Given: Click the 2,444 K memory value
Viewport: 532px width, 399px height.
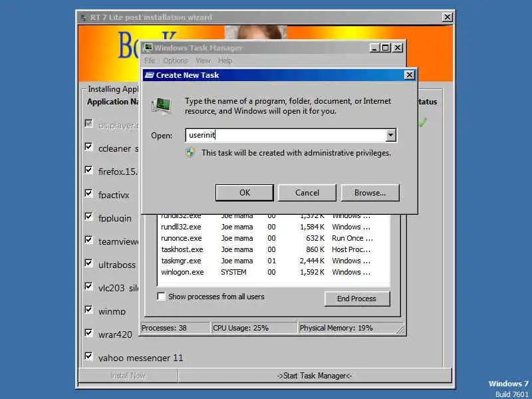Looking at the screenshot, I should (x=312, y=261).
